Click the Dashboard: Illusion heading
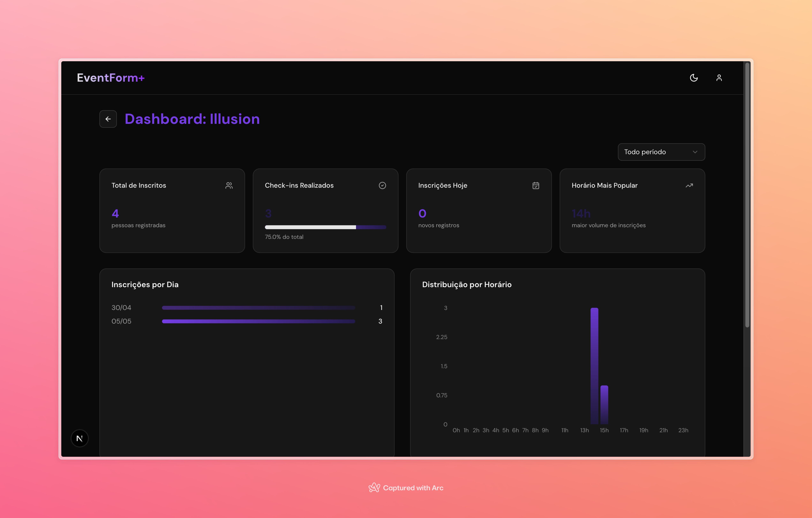Image resolution: width=812 pixels, height=518 pixels. click(x=192, y=119)
